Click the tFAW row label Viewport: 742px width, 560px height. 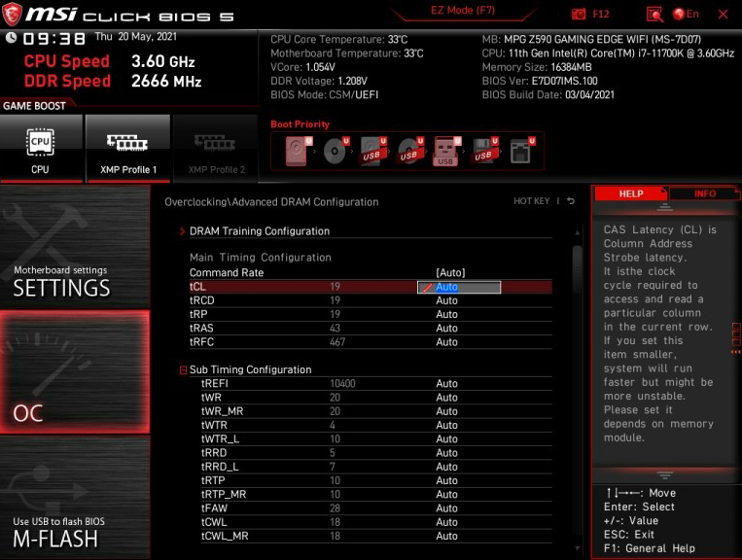[x=214, y=508]
